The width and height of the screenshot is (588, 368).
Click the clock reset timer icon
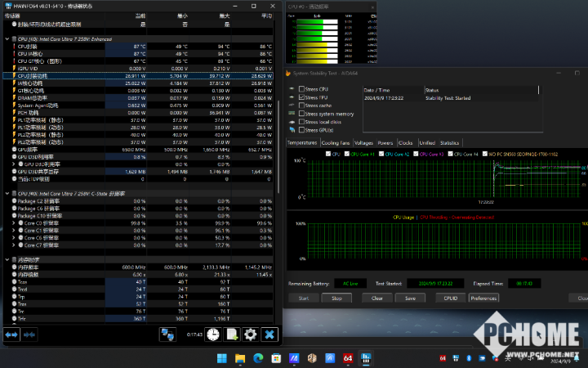tap(212, 334)
